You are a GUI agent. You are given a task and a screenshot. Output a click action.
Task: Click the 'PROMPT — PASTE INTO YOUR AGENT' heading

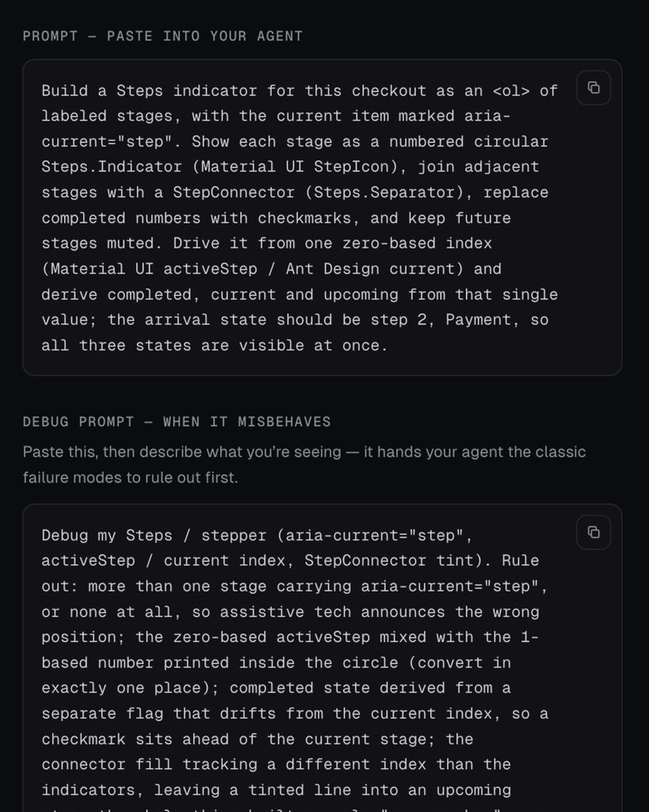click(x=162, y=36)
